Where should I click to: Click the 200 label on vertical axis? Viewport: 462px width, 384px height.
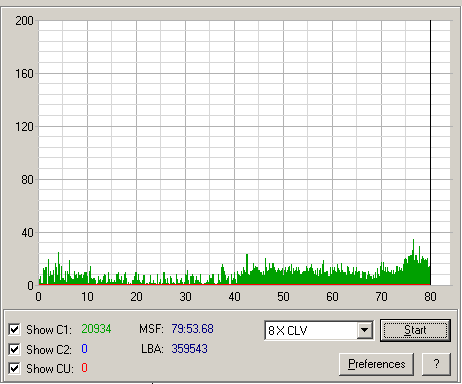[24, 21]
